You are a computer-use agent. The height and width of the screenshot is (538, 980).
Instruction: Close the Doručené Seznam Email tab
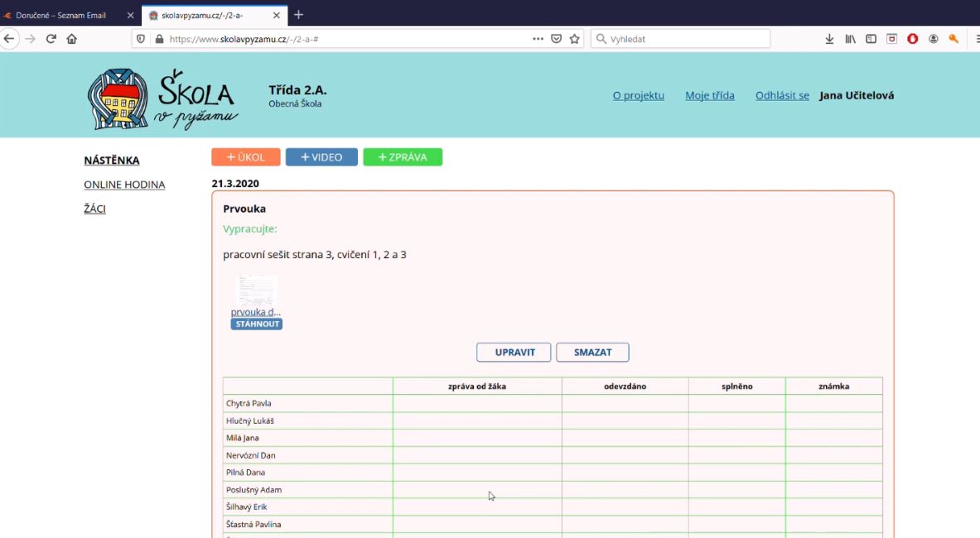(x=130, y=15)
